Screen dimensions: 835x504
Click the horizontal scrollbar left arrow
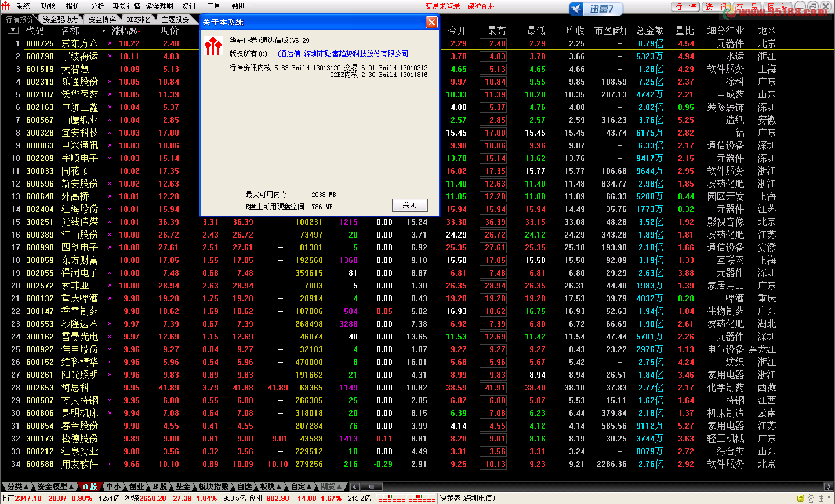point(354,487)
